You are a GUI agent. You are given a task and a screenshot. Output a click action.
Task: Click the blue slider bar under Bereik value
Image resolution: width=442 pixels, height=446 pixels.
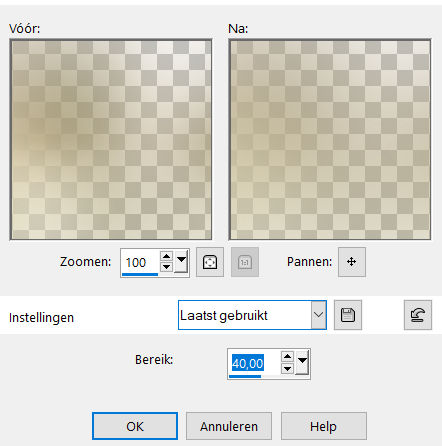pyautogui.click(x=245, y=376)
